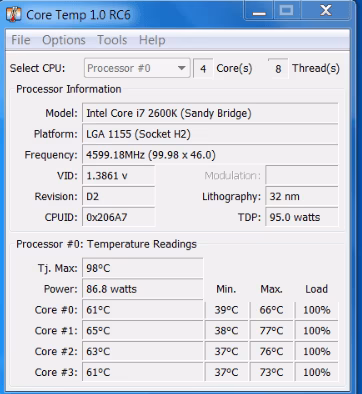Click the Processor #0: Temperature Readings heading
Image resolution: width=362 pixels, height=394 pixels.
(107, 244)
